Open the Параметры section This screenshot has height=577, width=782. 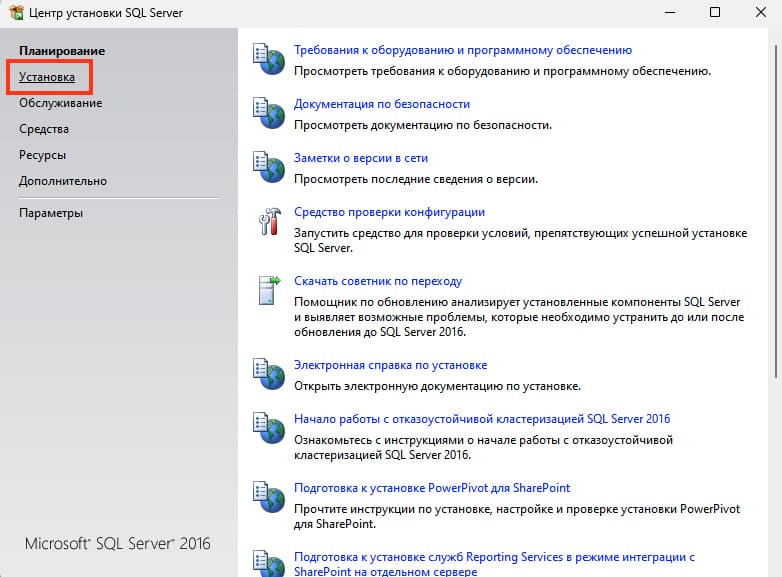[51, 213]
